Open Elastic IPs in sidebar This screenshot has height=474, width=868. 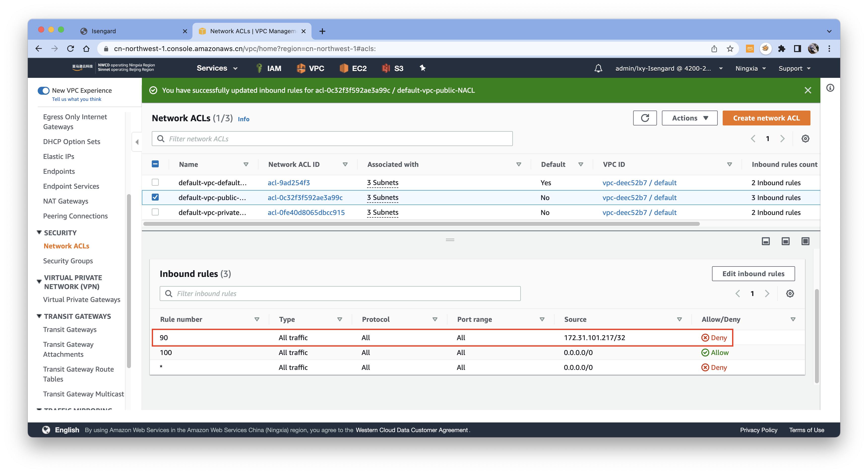click(58, 156)
